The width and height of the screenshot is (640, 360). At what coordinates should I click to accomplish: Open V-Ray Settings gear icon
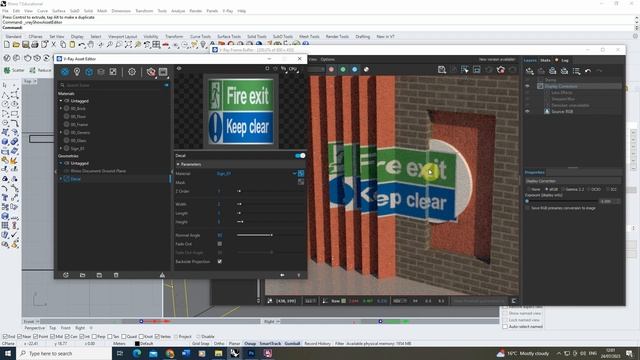(132, 72)
